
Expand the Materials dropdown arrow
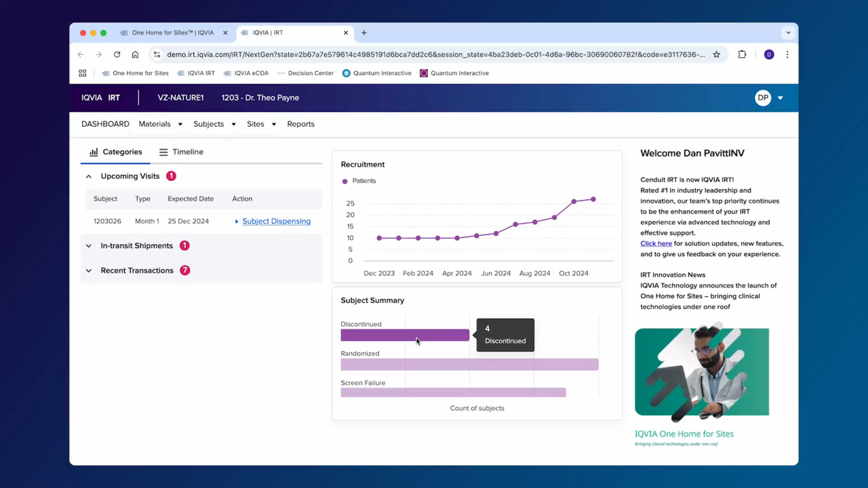point(180,125)
